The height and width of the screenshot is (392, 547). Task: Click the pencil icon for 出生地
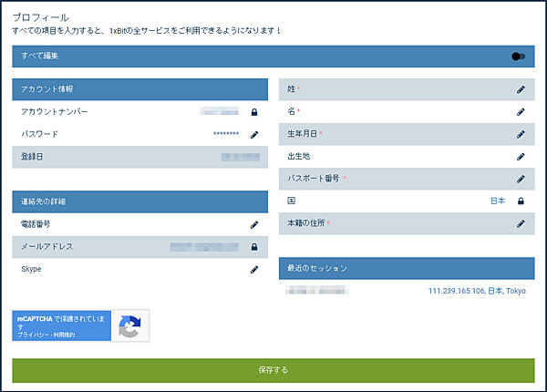click(x=521, y=157)
